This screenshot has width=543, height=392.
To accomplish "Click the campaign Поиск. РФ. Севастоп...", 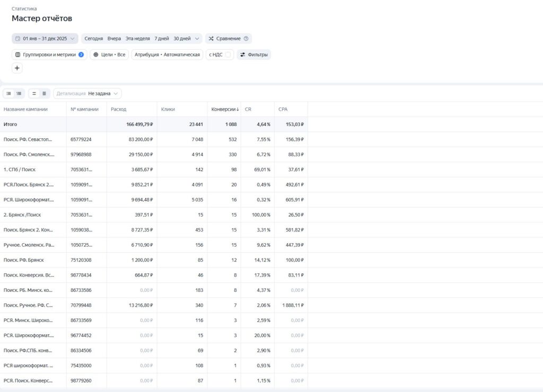I will pos(28,139).
